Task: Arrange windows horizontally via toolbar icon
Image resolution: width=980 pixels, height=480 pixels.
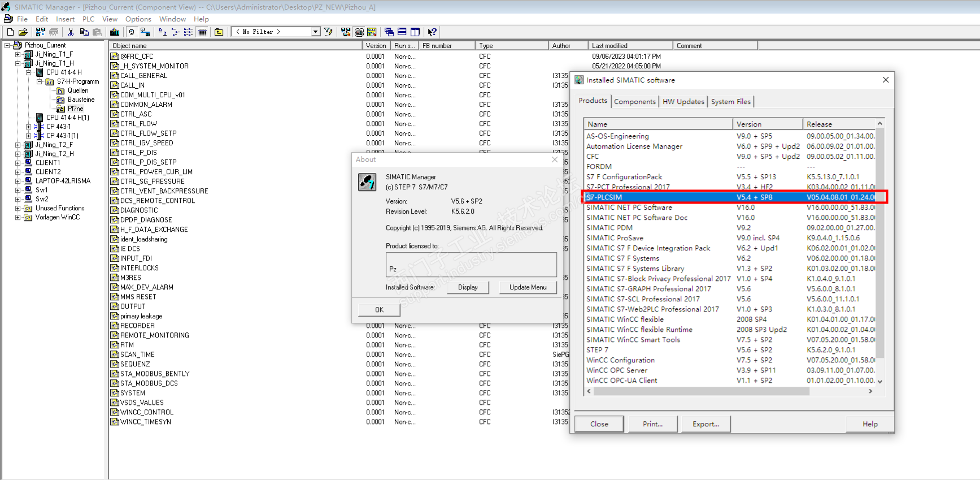Action: [402, 32]
